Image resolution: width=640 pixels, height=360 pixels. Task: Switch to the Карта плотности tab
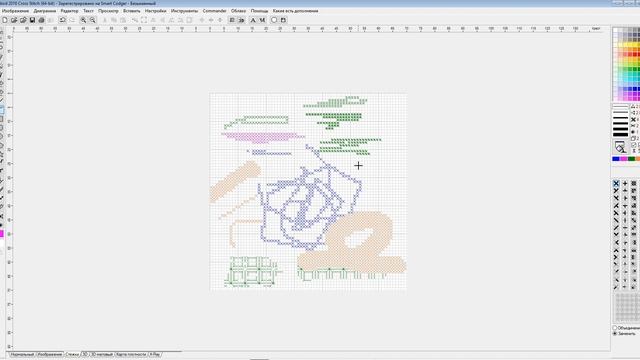coord(131,355)
